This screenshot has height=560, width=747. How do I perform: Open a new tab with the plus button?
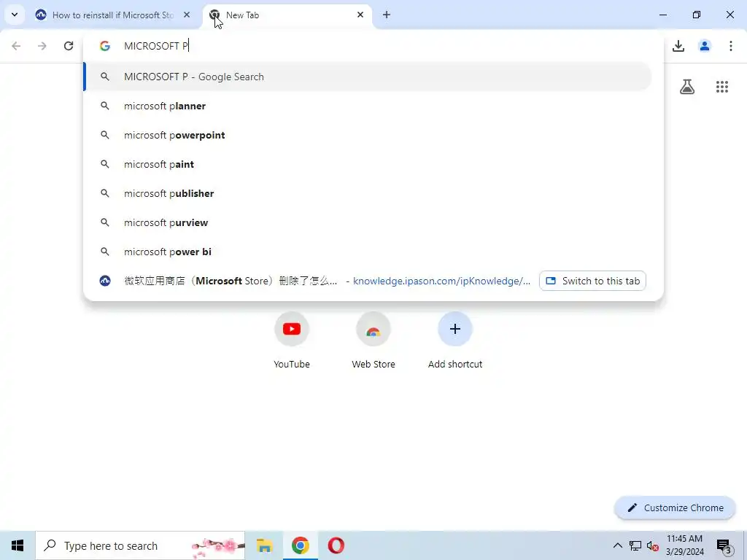387,15
